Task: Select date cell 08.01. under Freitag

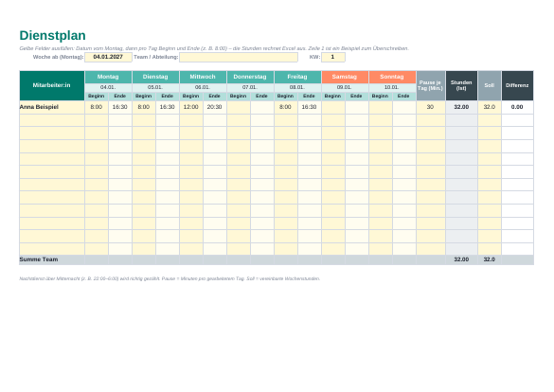Action: tap(297, 87)
